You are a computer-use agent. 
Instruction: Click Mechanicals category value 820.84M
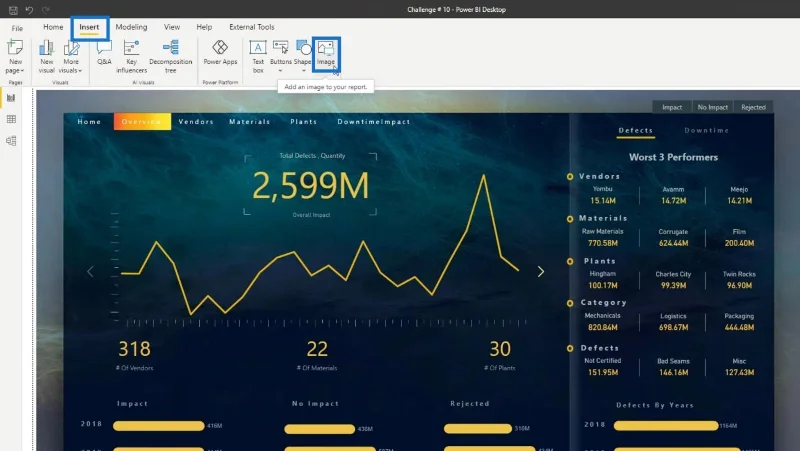603,328
